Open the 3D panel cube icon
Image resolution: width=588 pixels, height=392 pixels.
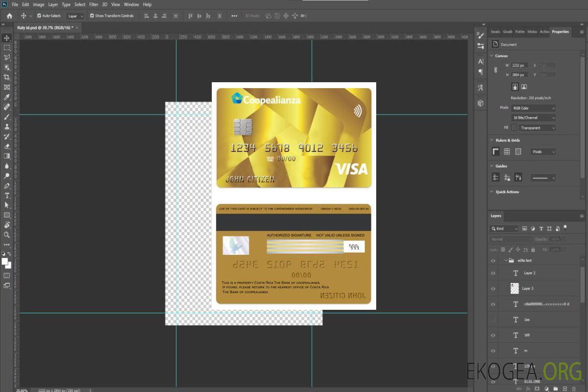481,103
